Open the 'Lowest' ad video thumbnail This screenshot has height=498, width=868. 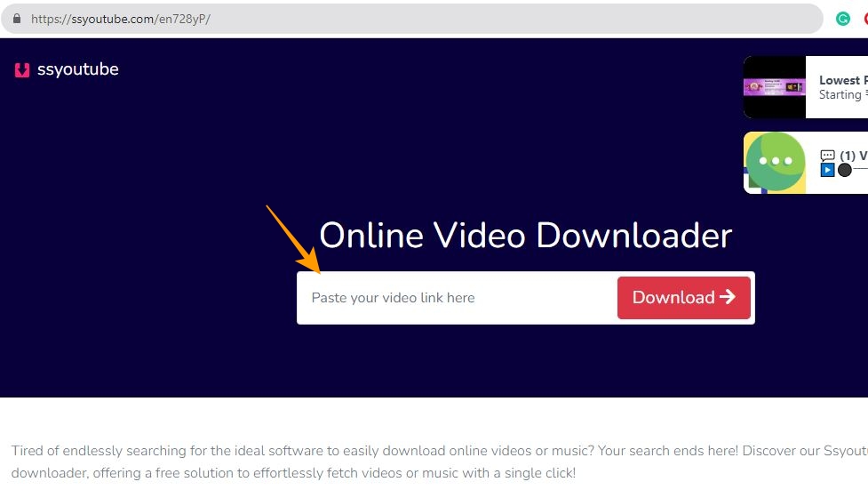pos(775,87)
